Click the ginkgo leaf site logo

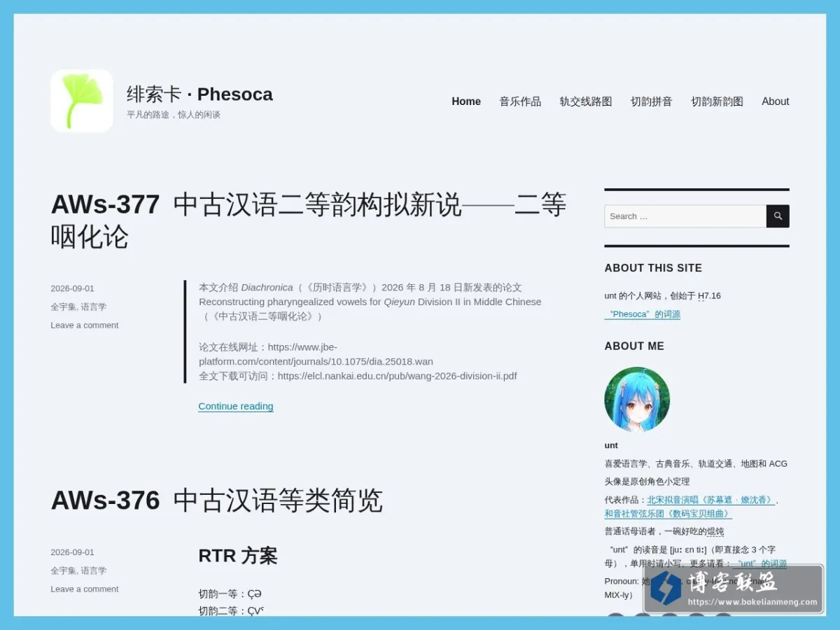[82, 101]
